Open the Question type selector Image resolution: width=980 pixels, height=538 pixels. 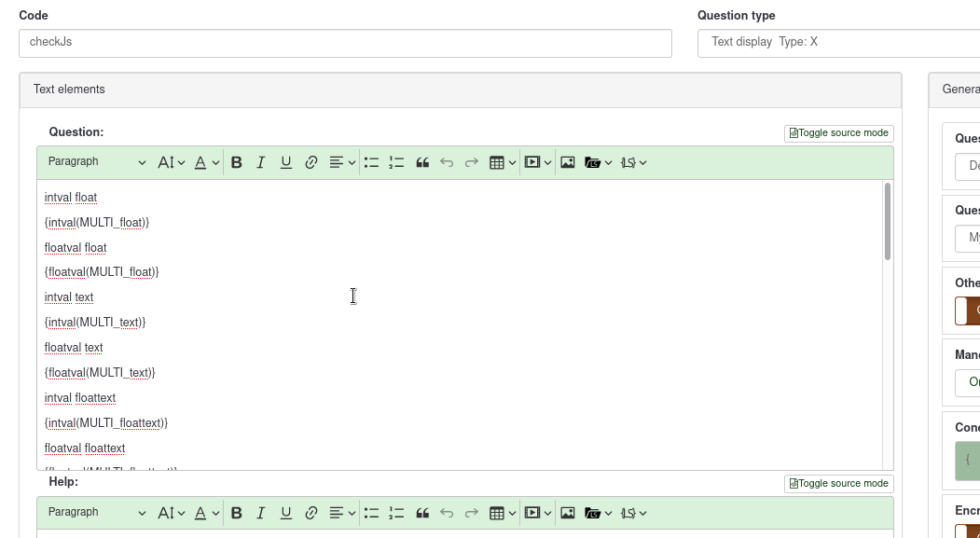pos(839,43)
